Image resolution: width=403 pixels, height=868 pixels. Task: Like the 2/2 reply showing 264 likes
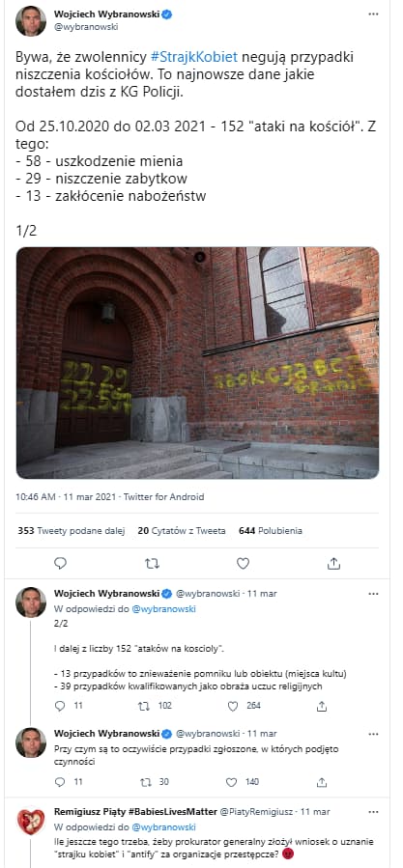pos(233,706)
